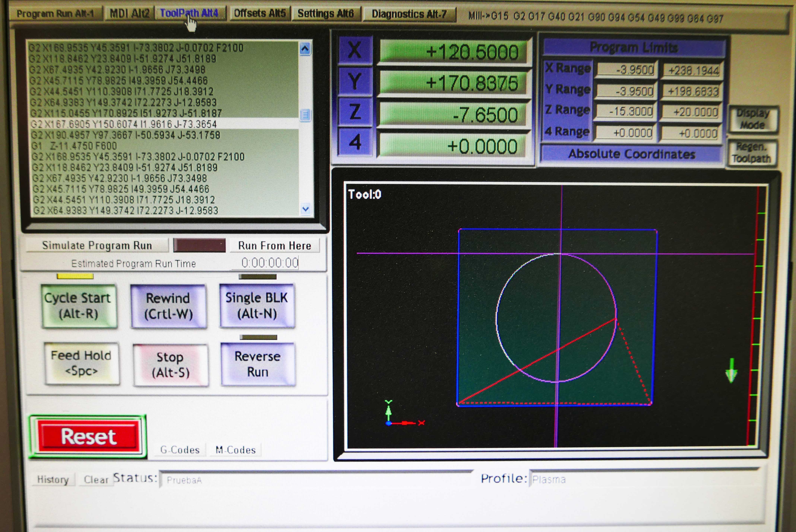
Task: Switch to the Diagnostics Alt-7 tab
Action: [x=409, y=14]
